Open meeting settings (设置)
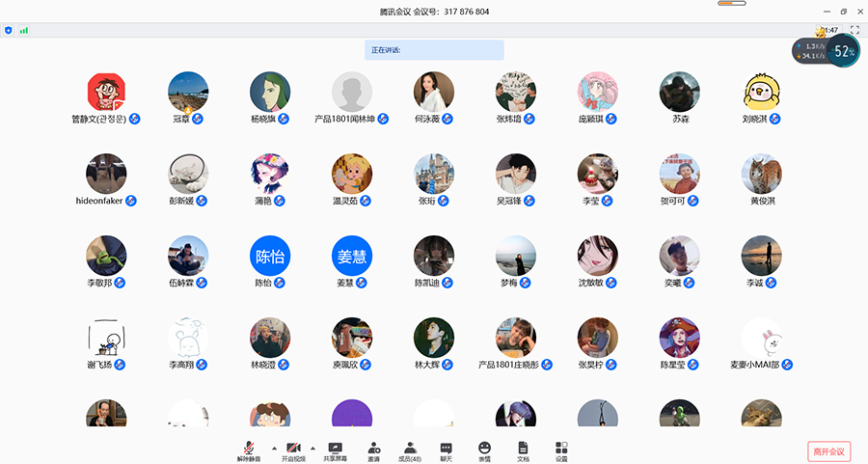 (561, 450)
